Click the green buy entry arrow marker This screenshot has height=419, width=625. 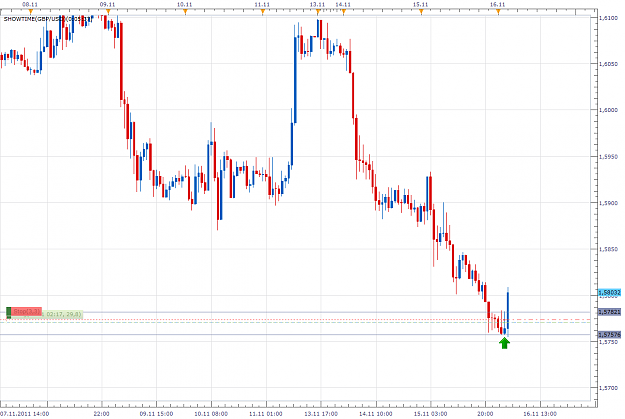point(504,343)
